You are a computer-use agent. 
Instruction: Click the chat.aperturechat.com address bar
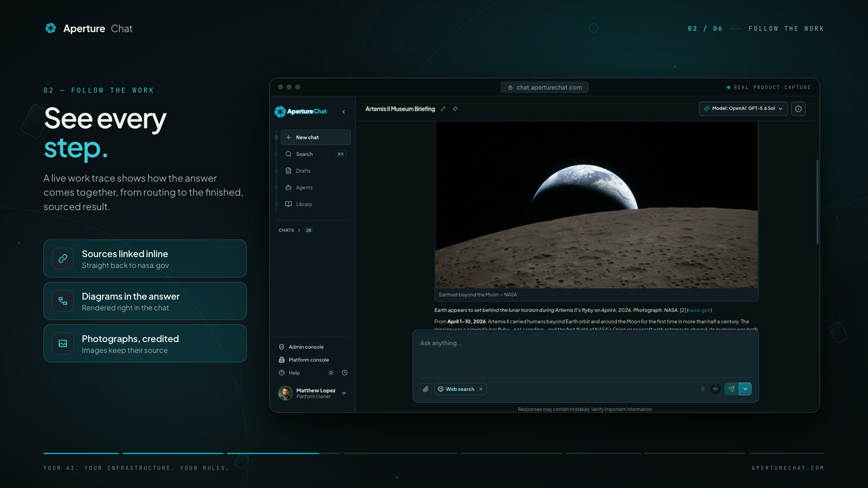[x=545, y=88]
